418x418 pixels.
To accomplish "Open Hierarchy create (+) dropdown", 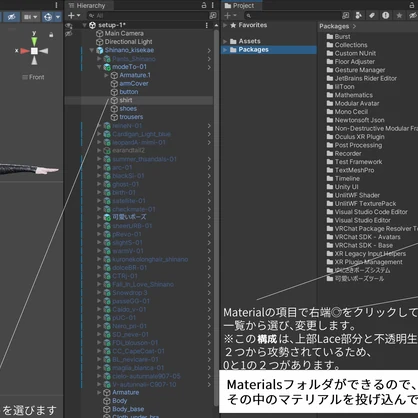I will click(x=74, y=15).
